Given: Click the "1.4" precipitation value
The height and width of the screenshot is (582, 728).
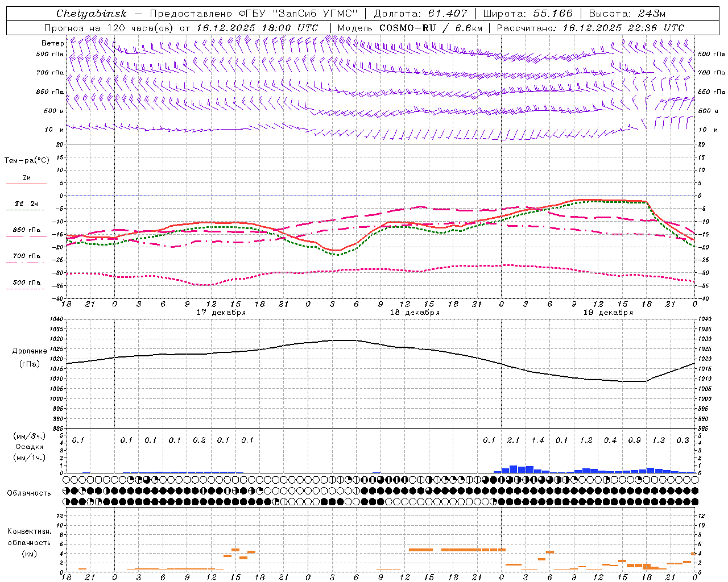Looking at the screenshot, I should (537, 440).
